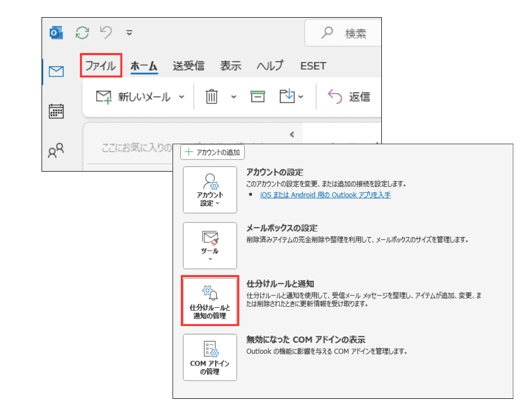
Task: Click the Move to folder icon
Action: click(x=287, y=96)
